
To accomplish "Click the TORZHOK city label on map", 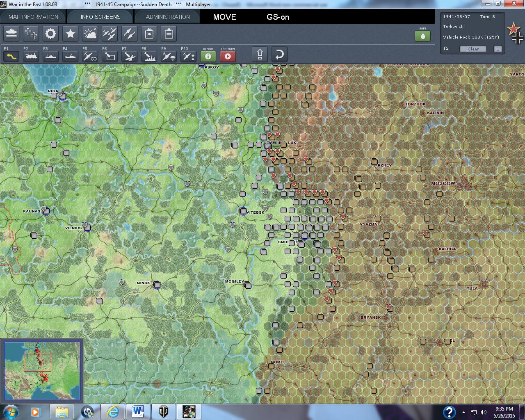I will [415, 104].
